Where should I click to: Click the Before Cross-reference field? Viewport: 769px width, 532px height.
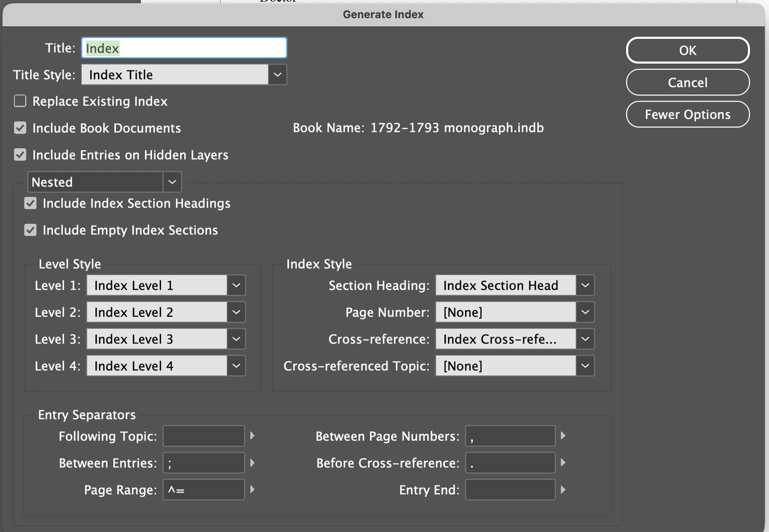(x=510, y=463)
